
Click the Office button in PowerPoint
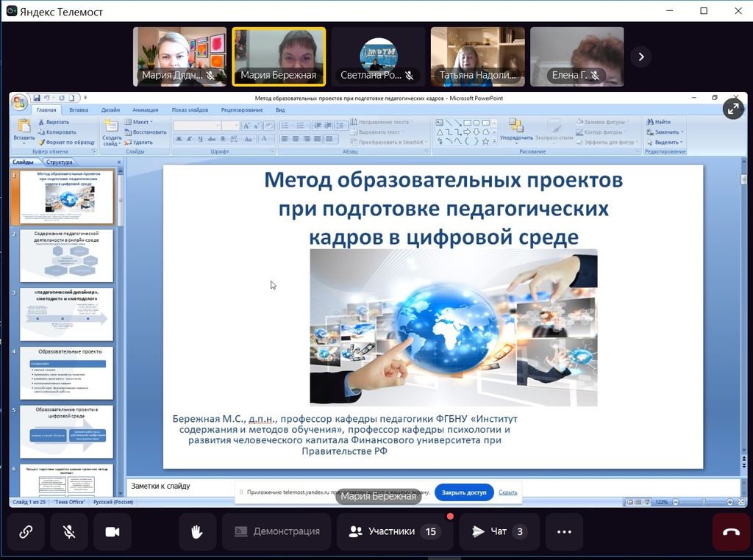(18, 103)
